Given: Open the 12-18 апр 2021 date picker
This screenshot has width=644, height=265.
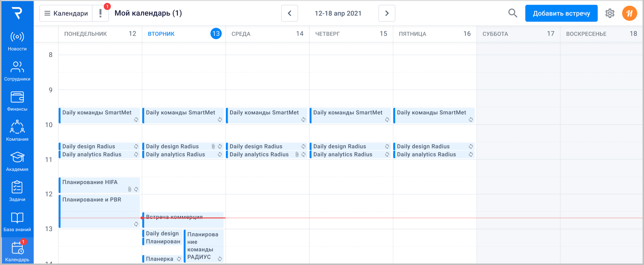Looking at the screenshot, I should (x=338, y=13).
